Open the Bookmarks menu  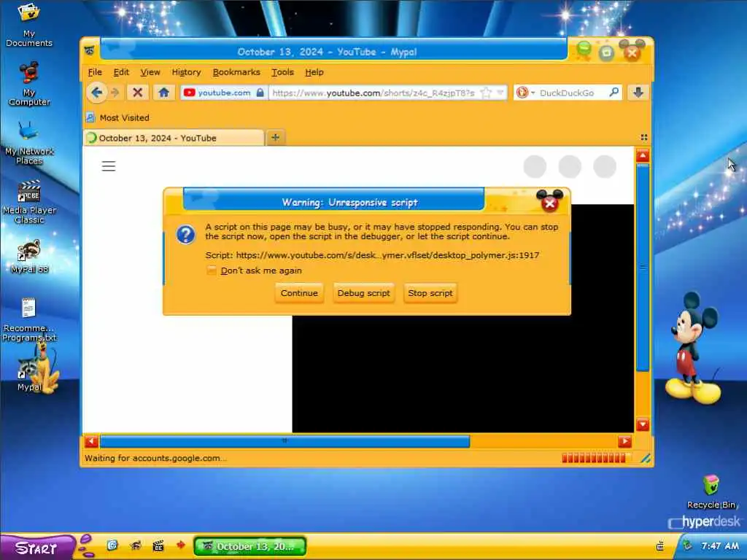[236, 72]
